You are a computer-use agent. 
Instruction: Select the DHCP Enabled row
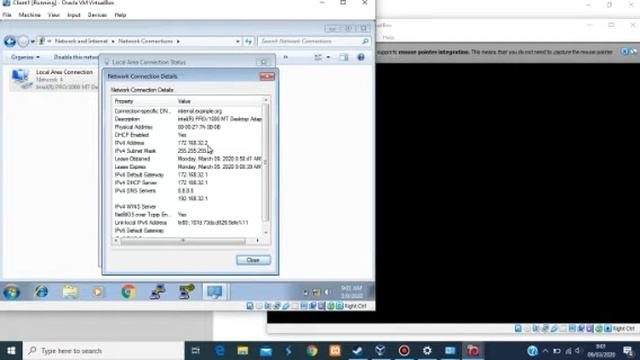(188, 135)
